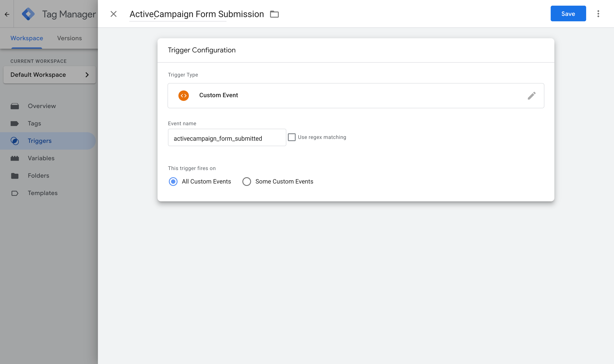This screenshot has height=364, width=614.
Task: Click the Variables sidebar icon
Action: point(15,158)
